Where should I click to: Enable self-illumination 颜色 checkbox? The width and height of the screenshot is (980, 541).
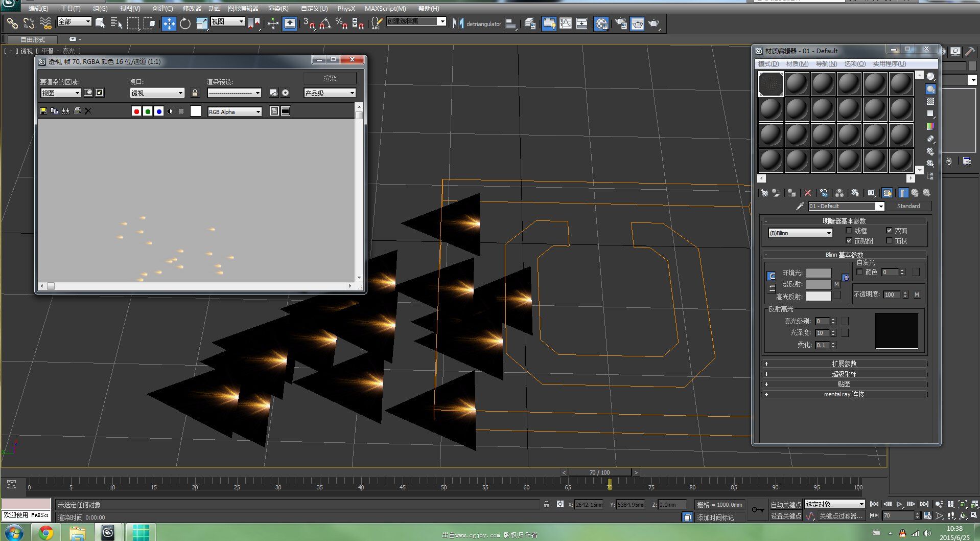tap(859, 272)
